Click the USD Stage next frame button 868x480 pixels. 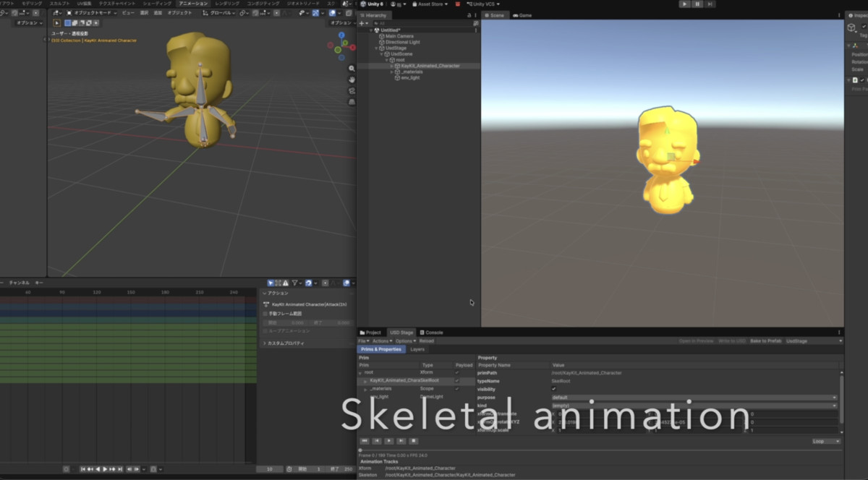[x=401, y=441]
